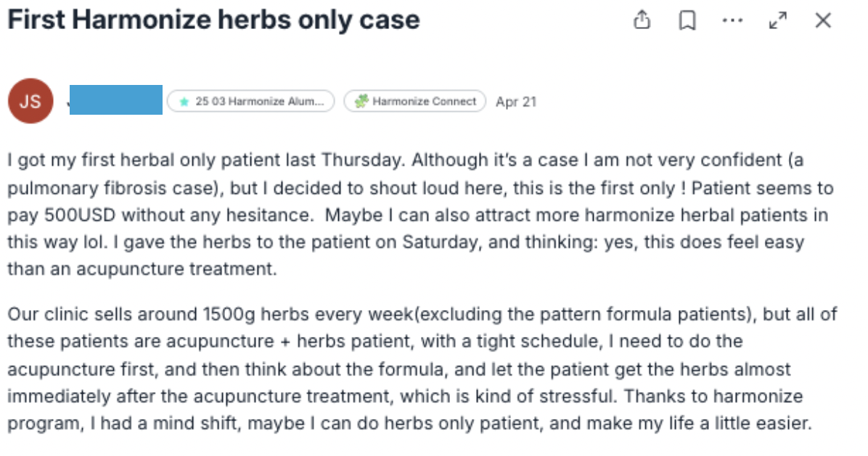Click the star icon in alumni badge
Image resolution: width=868 pixels, height=456 pixels.
184,102
